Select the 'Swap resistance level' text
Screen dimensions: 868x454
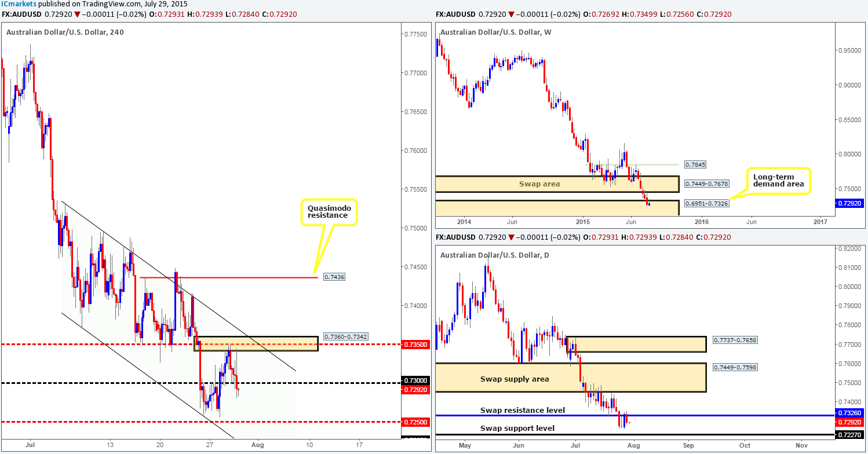[523, 410]
